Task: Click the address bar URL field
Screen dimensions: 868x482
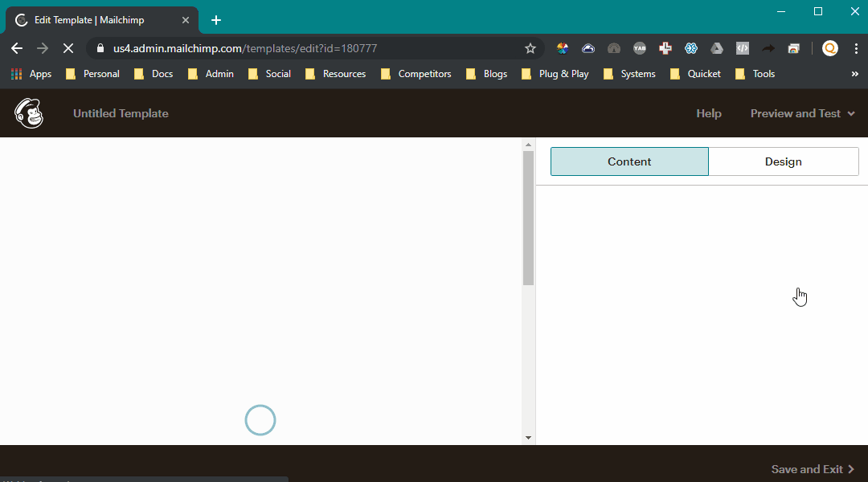Action: (x=316, y=49)
